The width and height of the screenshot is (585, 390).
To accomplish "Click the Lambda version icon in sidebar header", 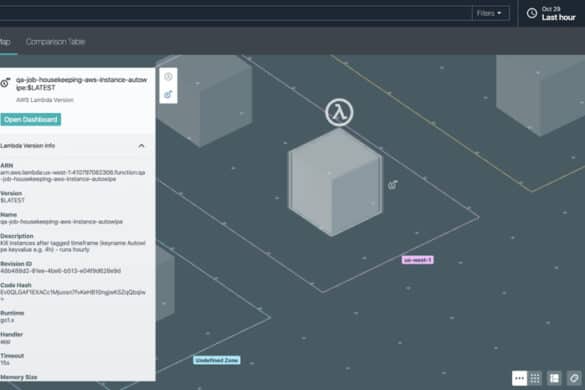I will (5, 83).
